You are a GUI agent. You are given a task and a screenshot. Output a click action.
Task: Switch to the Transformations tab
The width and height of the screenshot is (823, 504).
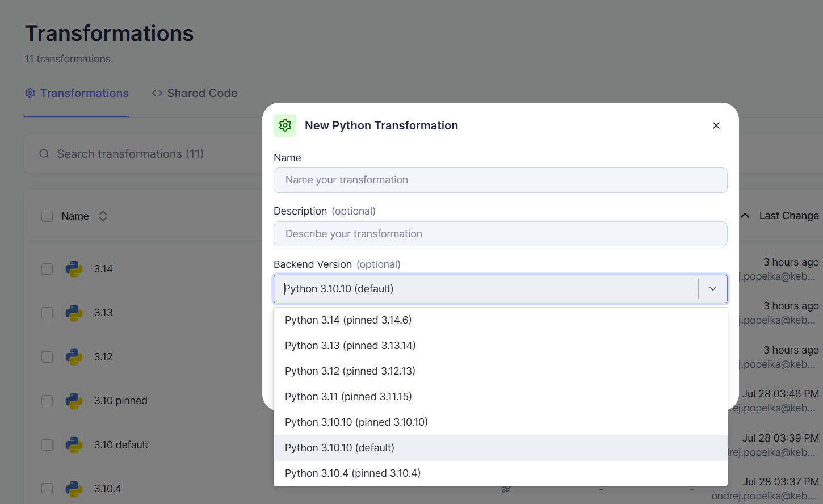pyautogui.click(x=77, y=93)
